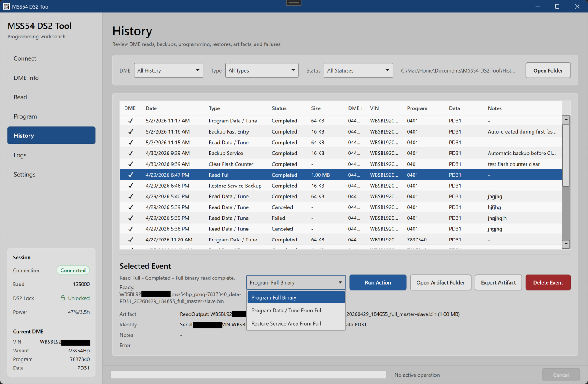Click the history table scroll up arrow
The height and width of the screenshot is (384, 588).
tap(566, 120)
